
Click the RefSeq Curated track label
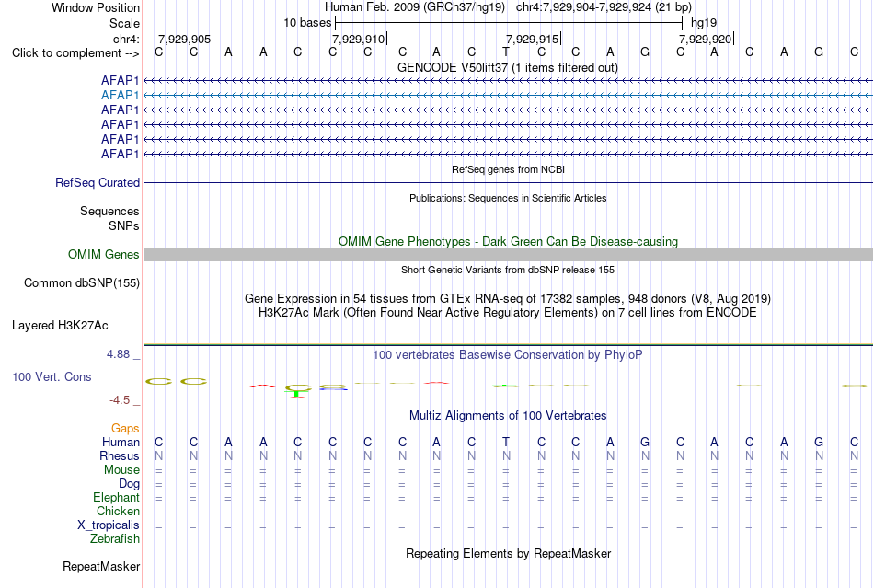click(98, 183)
